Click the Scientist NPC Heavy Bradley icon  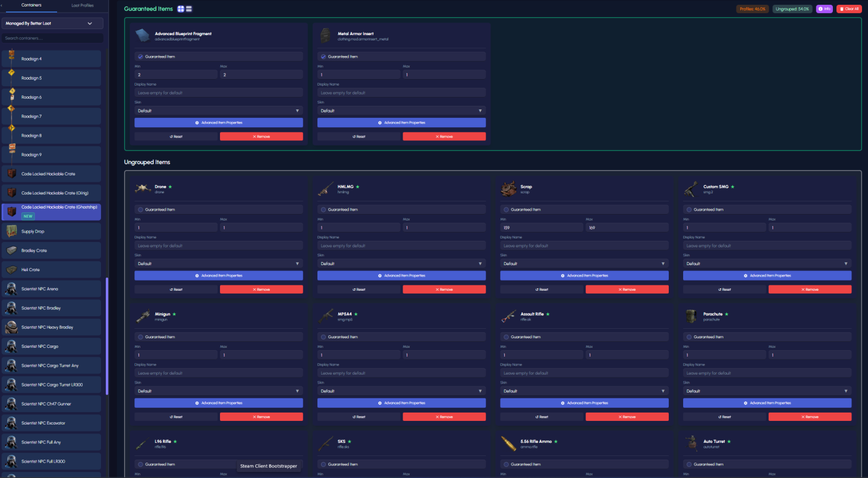(11, 327)
